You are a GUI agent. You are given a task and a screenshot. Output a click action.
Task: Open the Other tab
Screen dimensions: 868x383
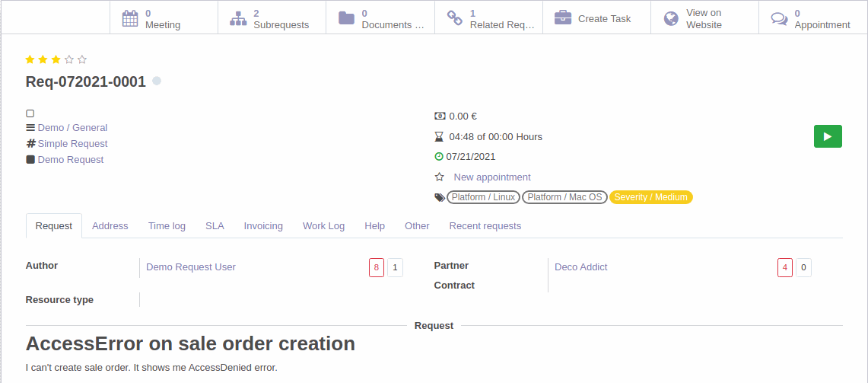(x=417, y=226)
